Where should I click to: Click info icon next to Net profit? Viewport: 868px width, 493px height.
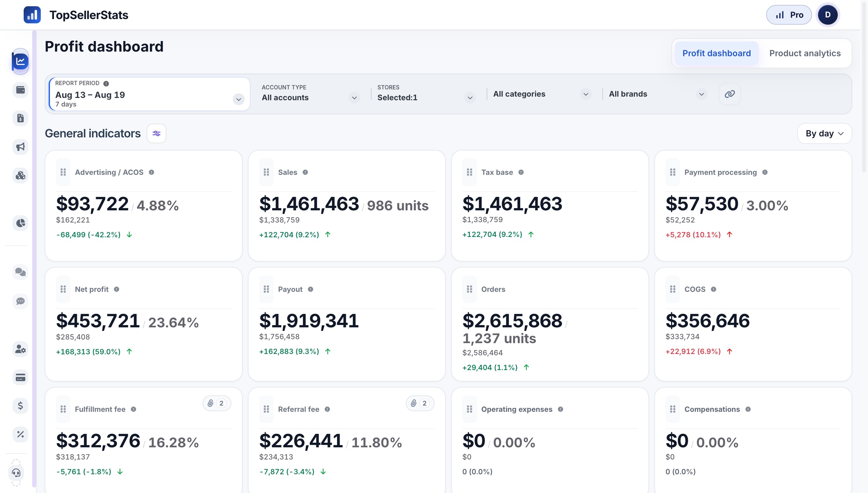pos(116,289)
